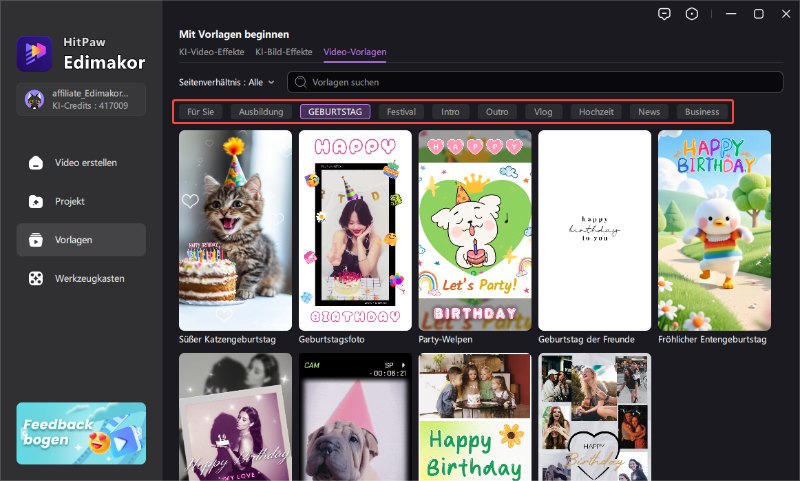Expand the Seitenverhältnis dropdown

pyautogui.click(x=227, y=82)
